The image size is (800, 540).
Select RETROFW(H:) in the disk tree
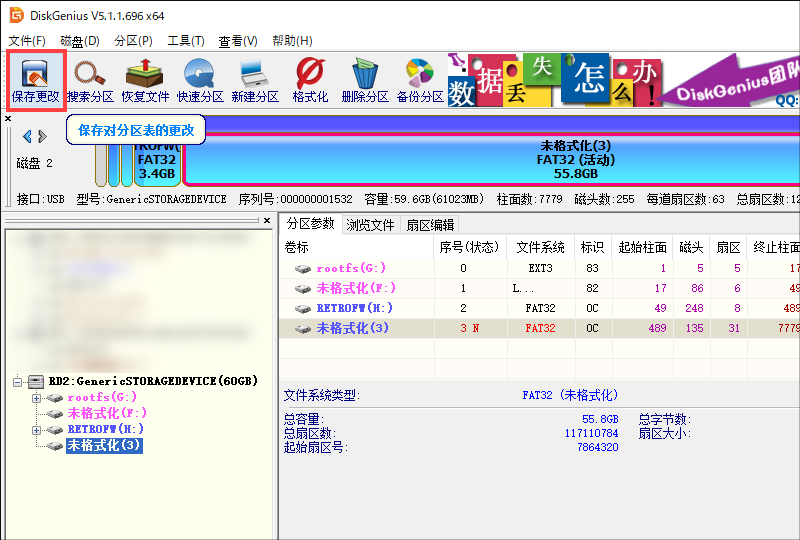(106, 429)
